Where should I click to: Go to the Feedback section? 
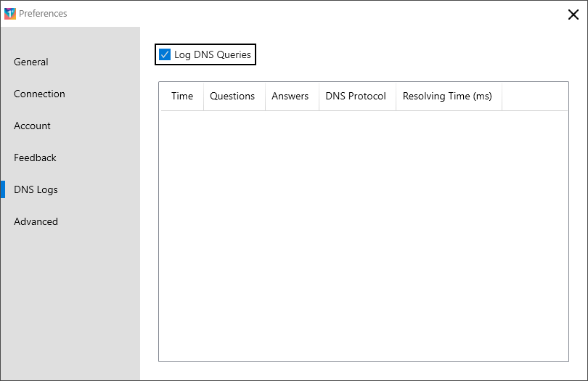pyautogui.click(x=35, y=157)
